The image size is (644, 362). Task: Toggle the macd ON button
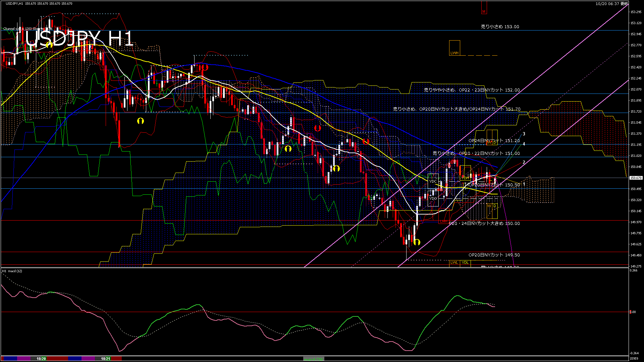314,359
